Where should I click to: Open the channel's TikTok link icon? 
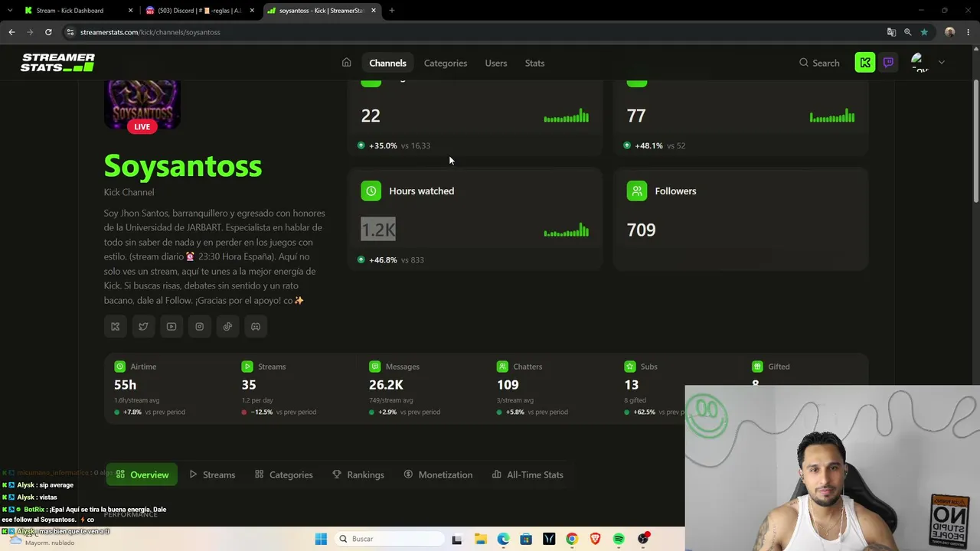click(x=227, y=327)
